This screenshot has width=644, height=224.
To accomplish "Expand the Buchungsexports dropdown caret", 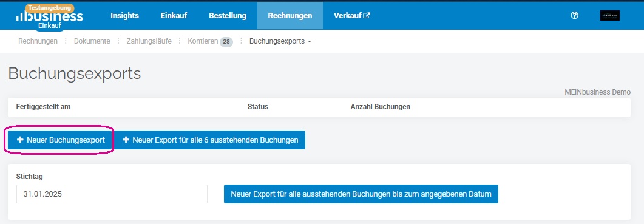I will click(310, 41).
